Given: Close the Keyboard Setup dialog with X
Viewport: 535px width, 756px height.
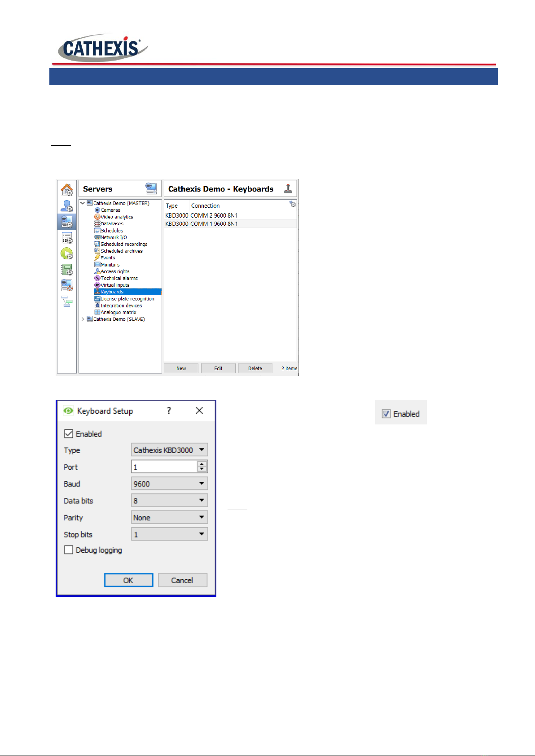Looking at the screenshot, I should tap(199, 411).
